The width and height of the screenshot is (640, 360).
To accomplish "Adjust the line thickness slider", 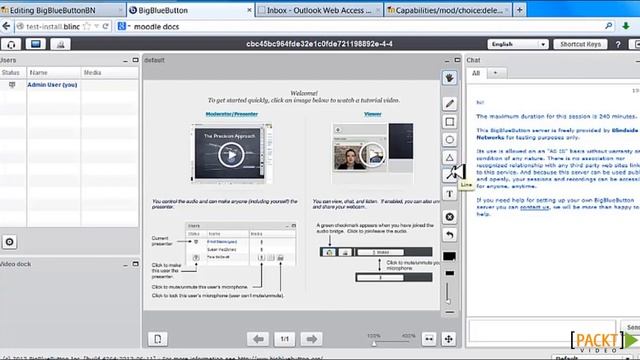I will [x=448, y=293].
